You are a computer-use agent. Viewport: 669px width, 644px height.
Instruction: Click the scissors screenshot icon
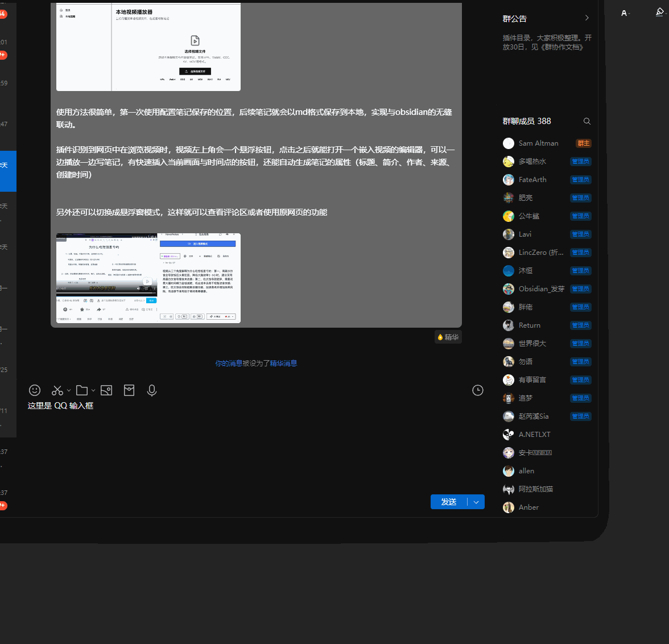coord(57,390)
